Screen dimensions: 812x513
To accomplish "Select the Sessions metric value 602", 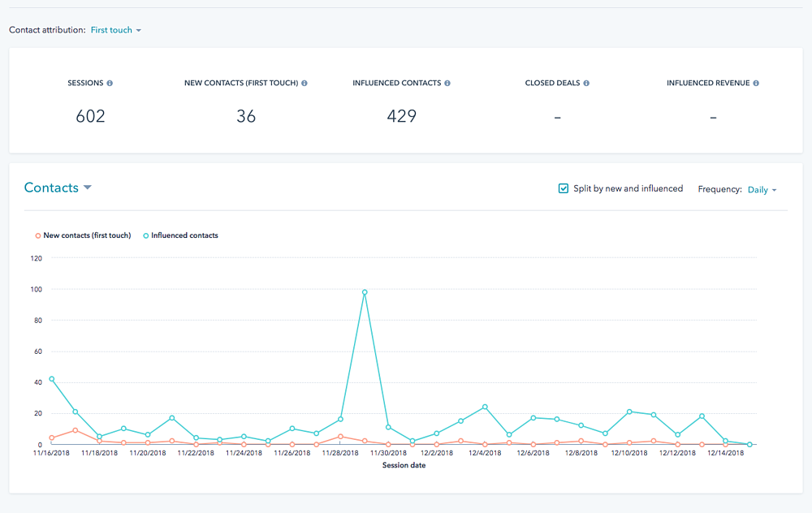I will point(91,116).
